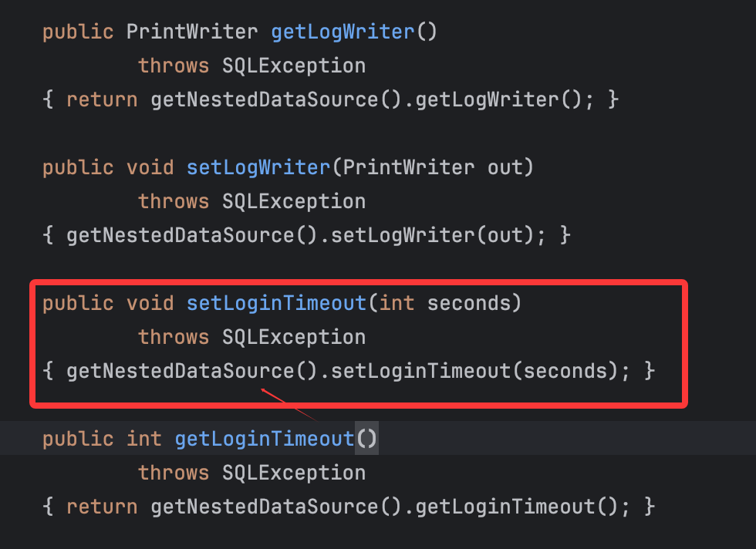Click PrintWriter return type in first method
The height and width of the screenshot is (549, 756).
tap(192, 32)
